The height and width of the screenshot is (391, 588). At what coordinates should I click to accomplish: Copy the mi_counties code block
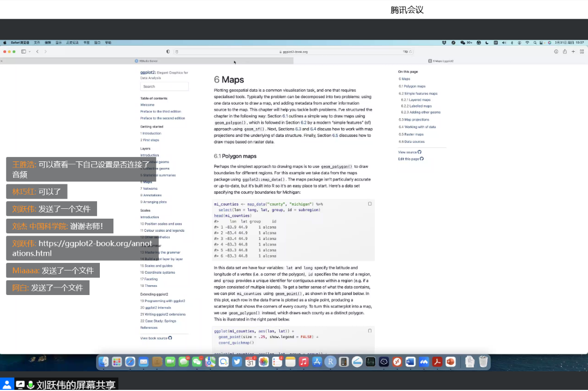pyautogui.click(x=370, y=204)
